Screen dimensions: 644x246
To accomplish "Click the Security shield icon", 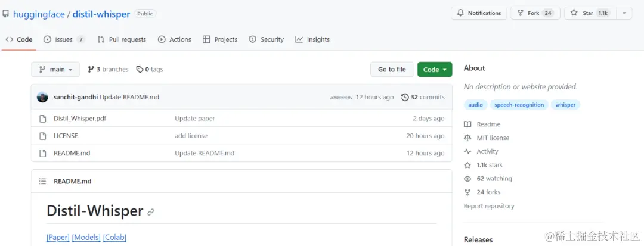I will [253, 39].
